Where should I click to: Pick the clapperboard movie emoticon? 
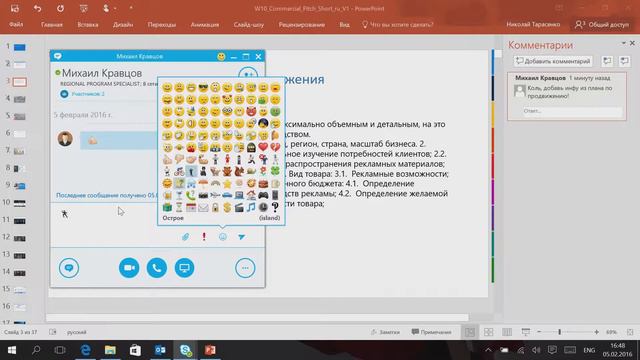pos(239,207)
